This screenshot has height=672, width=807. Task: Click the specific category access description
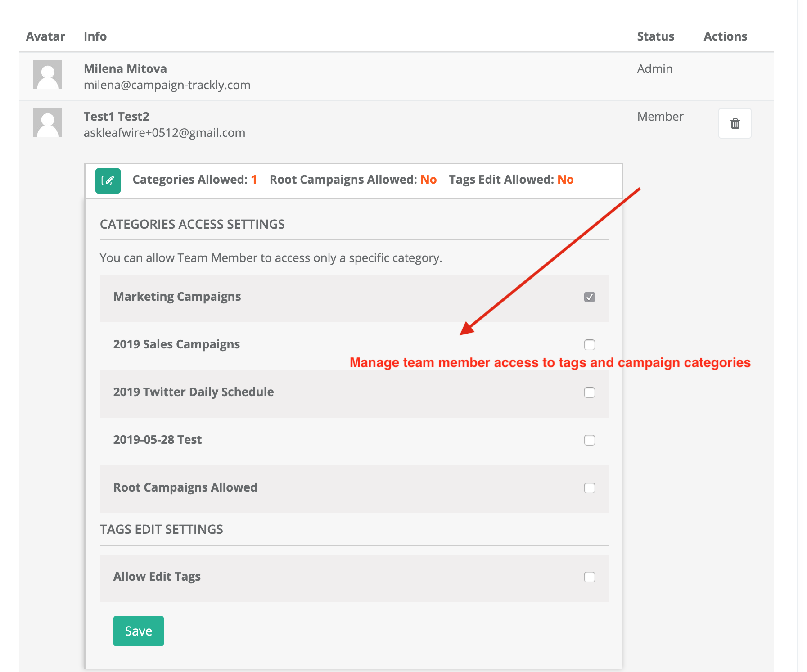pos(271,258)
